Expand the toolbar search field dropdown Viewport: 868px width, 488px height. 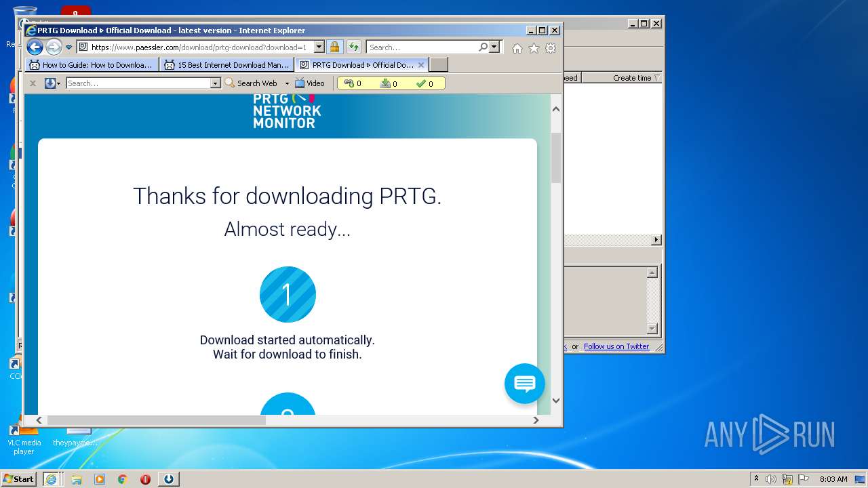click(x=216, y=83)
